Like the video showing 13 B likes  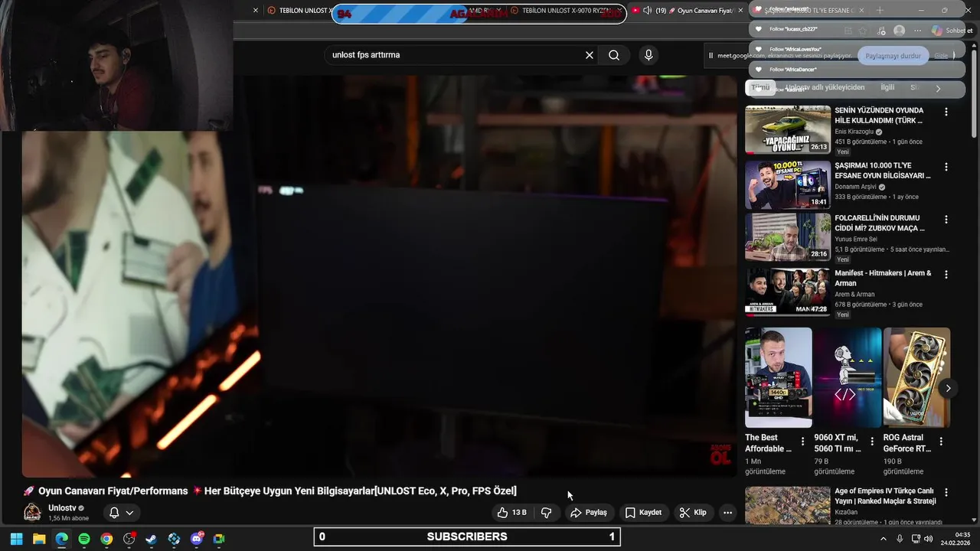coord(512,513)
